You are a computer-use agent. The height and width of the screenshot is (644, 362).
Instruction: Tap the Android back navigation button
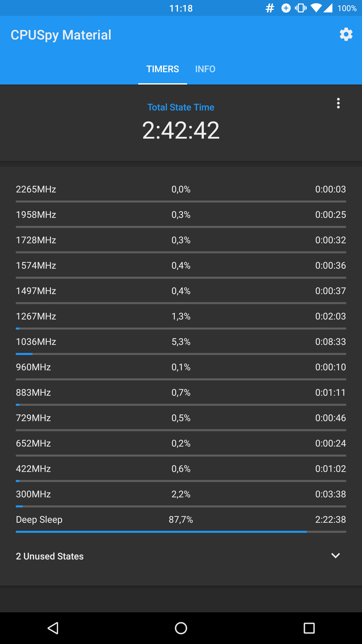point(53,628)
